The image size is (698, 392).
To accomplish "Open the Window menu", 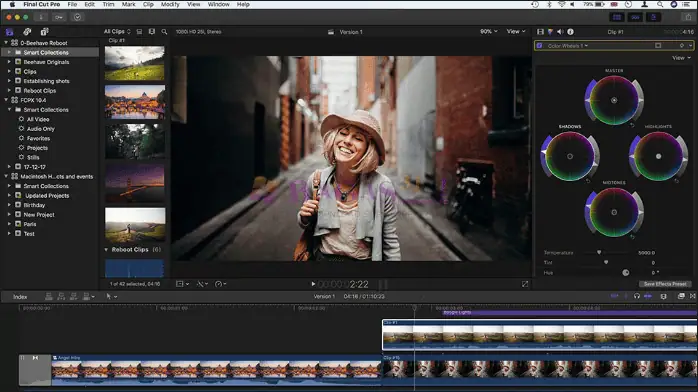I will (219, 4).
